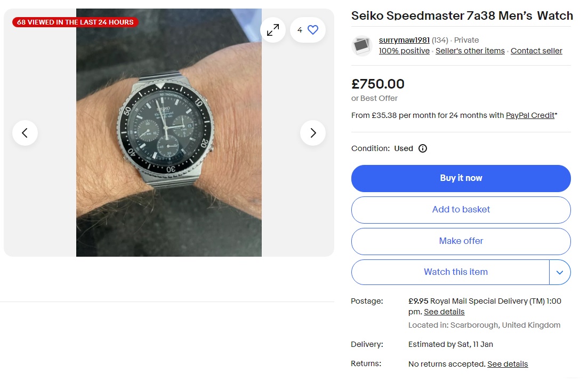Click the wrist watch photo
588x380 pixels.
tap(170, 132)
